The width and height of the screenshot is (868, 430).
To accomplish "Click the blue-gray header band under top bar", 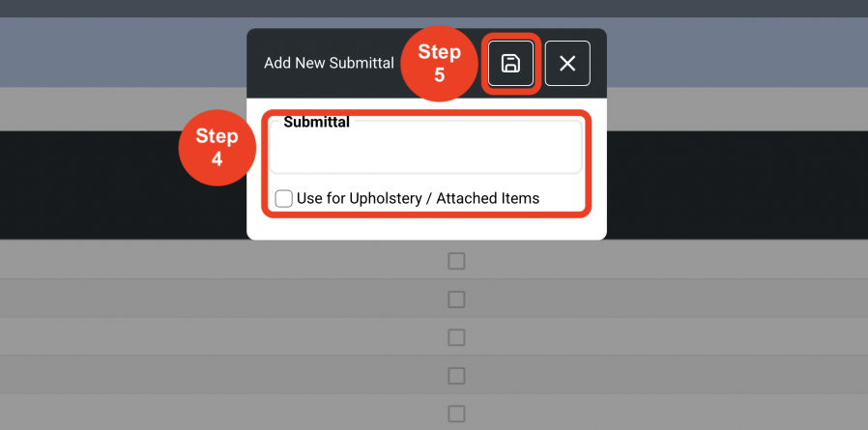I will pyautogui.click(x=123, y=52).
